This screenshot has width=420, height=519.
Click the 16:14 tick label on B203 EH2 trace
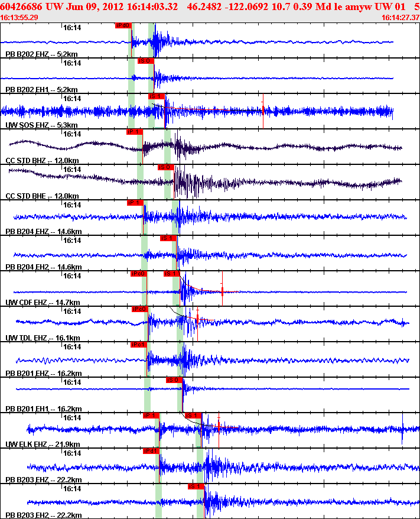(72, 488)
